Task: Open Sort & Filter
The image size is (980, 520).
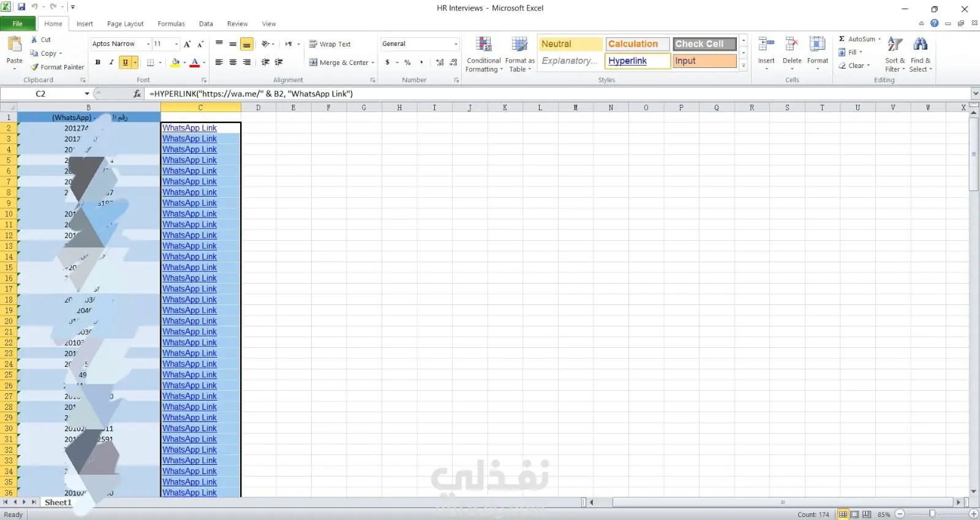Action: click(x=895, y=55)
